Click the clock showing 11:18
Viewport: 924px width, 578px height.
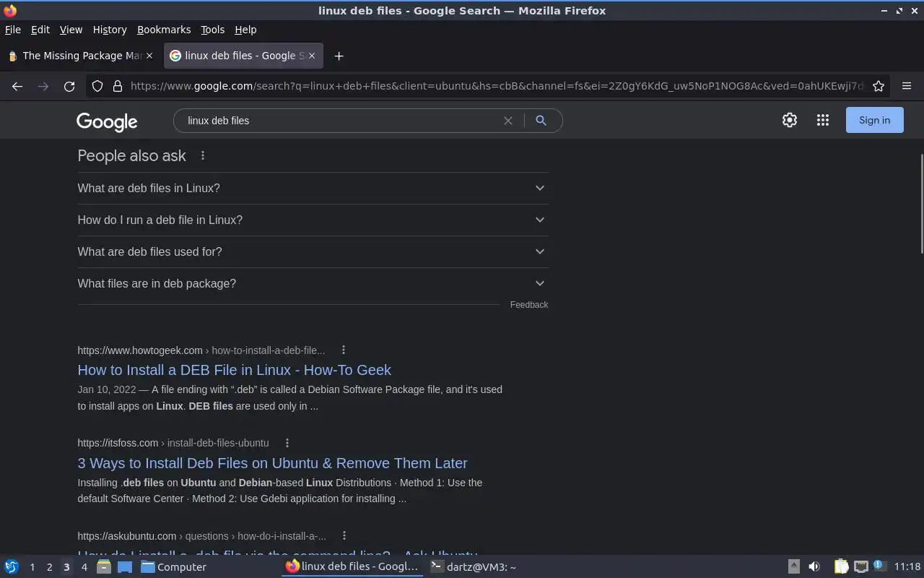tap(907, 567)
